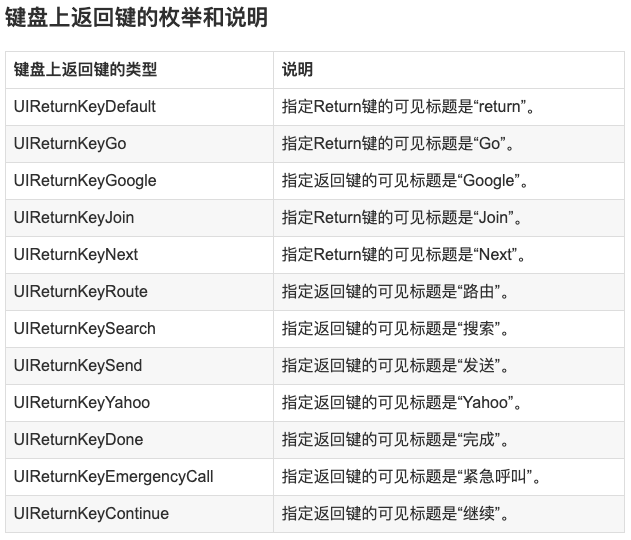This screenshot has height=540, width=631.
Task: Select UIReturnKeyNext cell
Action: tap(139, 255)
